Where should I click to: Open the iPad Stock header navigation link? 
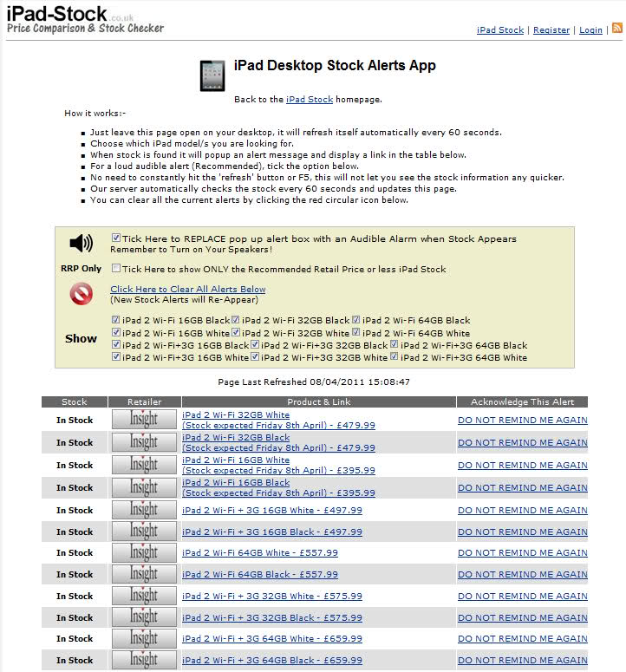(x=500, y=30)
